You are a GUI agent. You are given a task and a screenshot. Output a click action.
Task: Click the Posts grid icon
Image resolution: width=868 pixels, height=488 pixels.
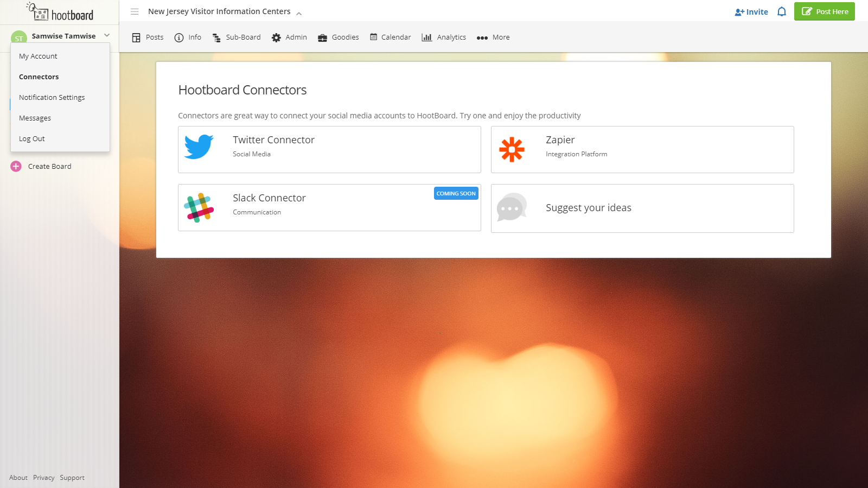[136, 37]
